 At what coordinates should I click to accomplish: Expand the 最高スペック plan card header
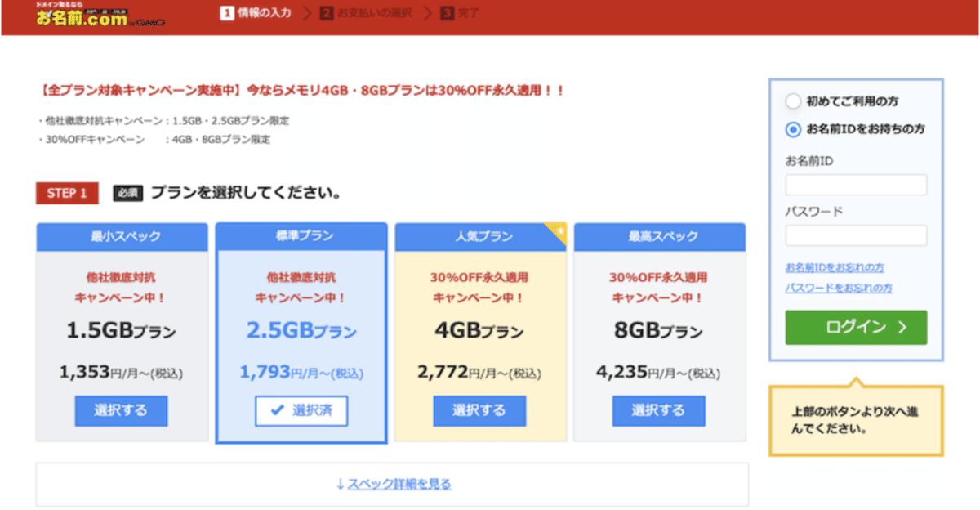659,236
